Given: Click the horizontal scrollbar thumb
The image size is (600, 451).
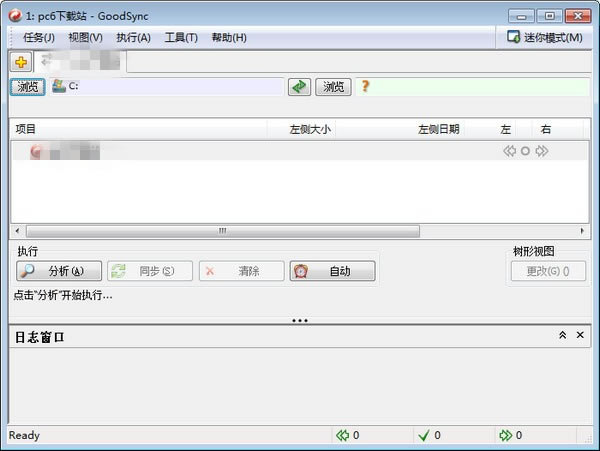Looking at the screenshot, I should click(223, 231).
